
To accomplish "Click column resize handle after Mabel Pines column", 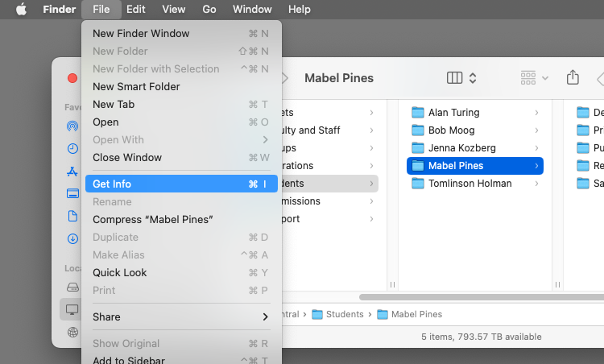I will click(x=557, y=284).
